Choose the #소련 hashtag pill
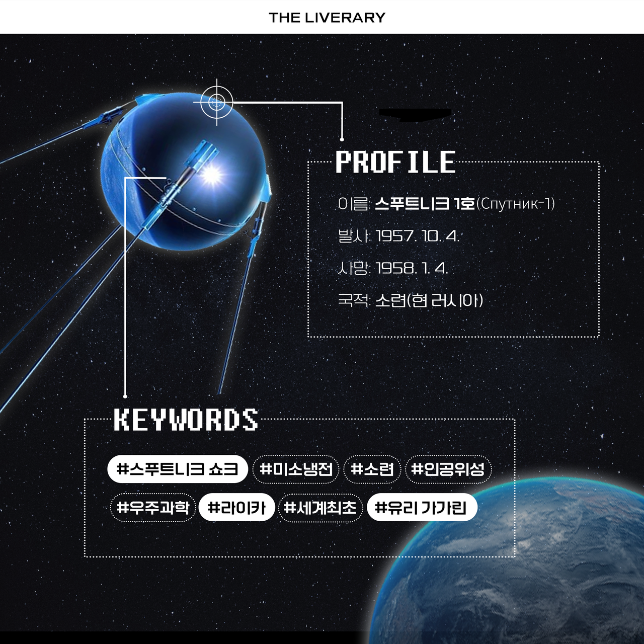 click(x=372, y=469)
